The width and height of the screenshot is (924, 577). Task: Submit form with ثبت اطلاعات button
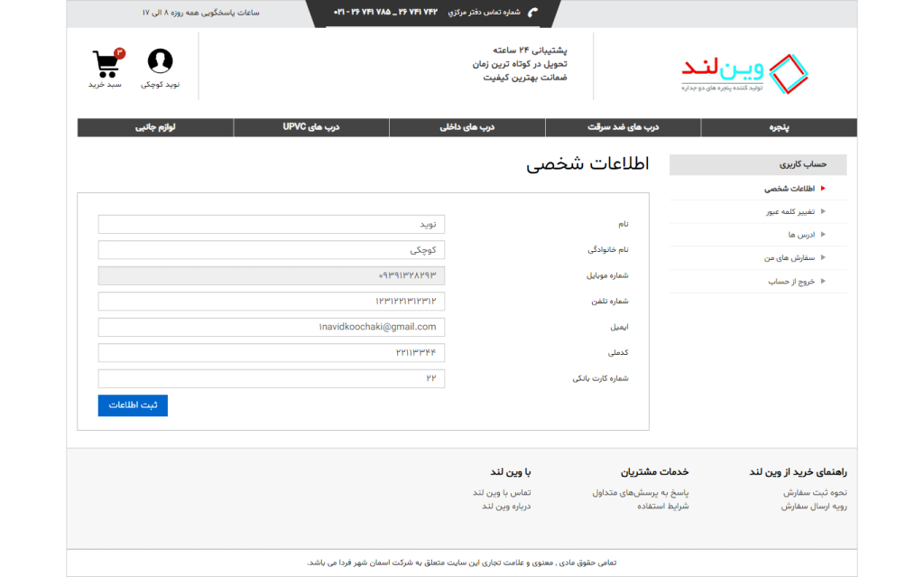[x=133, y=405]
